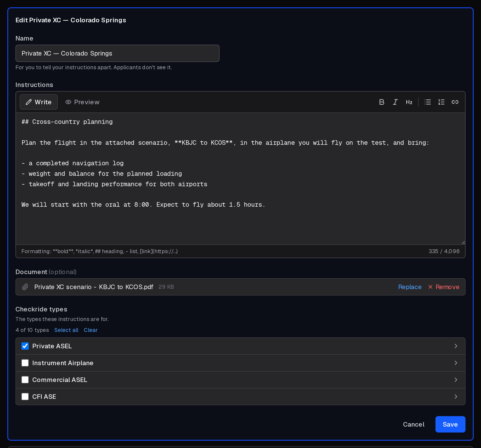
Task: Apply bold formatting with the B icon
Action: tap(381, 102)
